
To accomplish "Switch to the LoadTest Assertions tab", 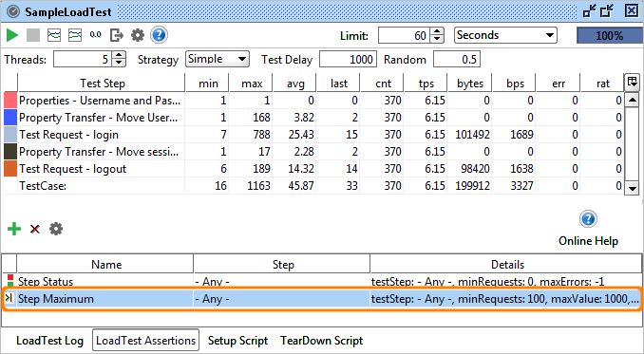I will [x=146, y=341].
